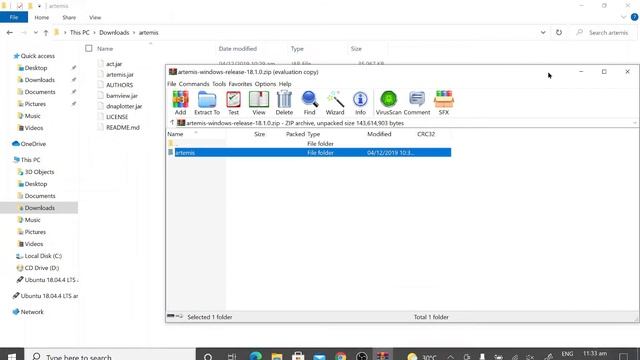
Task: Open the address bar history dropdown
Action: coord(543,33)
